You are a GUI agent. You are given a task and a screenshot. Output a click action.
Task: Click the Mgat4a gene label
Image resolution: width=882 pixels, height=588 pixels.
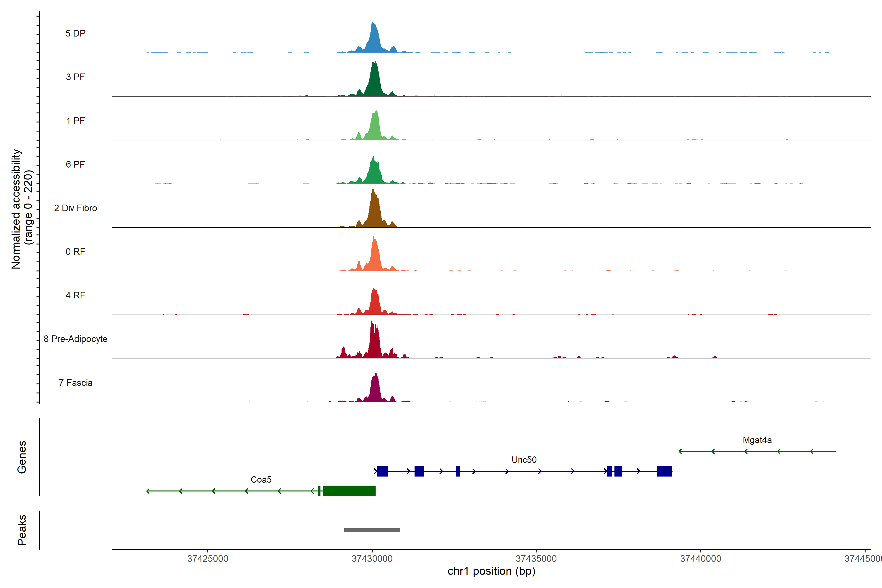tap(757, 440)
